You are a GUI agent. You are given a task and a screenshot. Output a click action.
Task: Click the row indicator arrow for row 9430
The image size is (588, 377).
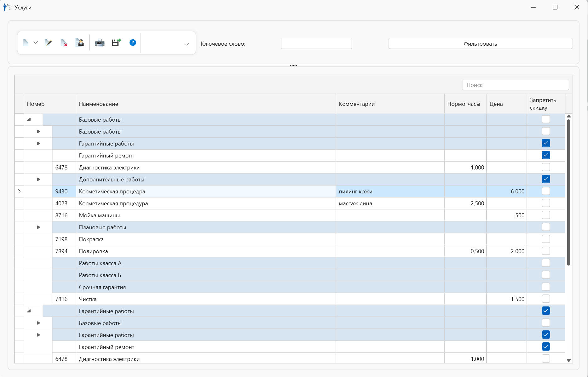(19, 191)
